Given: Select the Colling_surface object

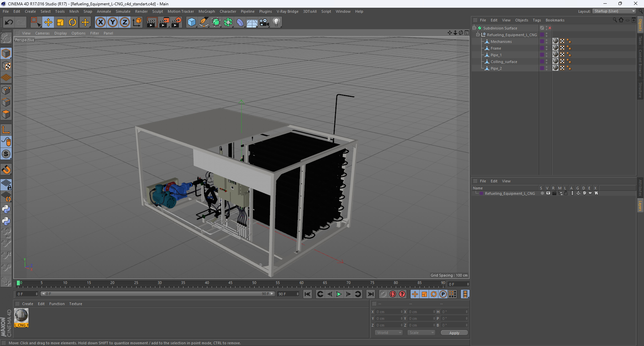Looking at the screenshot, I should click(504, 62).
